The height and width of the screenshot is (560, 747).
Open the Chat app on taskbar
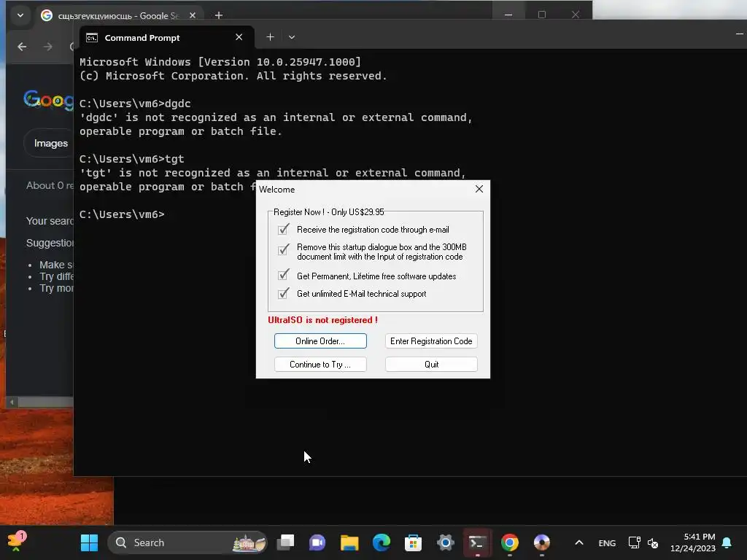point(317,542)
